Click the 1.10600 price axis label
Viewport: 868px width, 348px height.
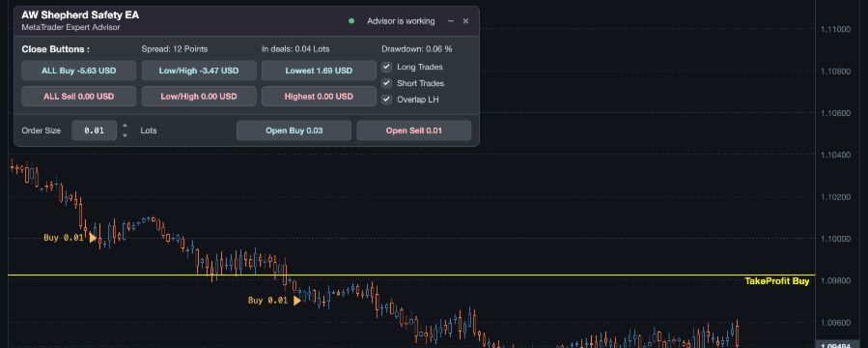click(835, 113)
